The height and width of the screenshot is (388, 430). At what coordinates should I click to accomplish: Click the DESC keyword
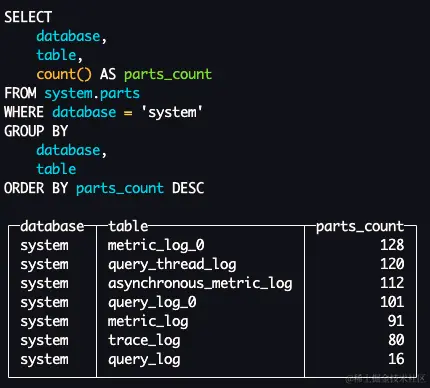(188, 188)
